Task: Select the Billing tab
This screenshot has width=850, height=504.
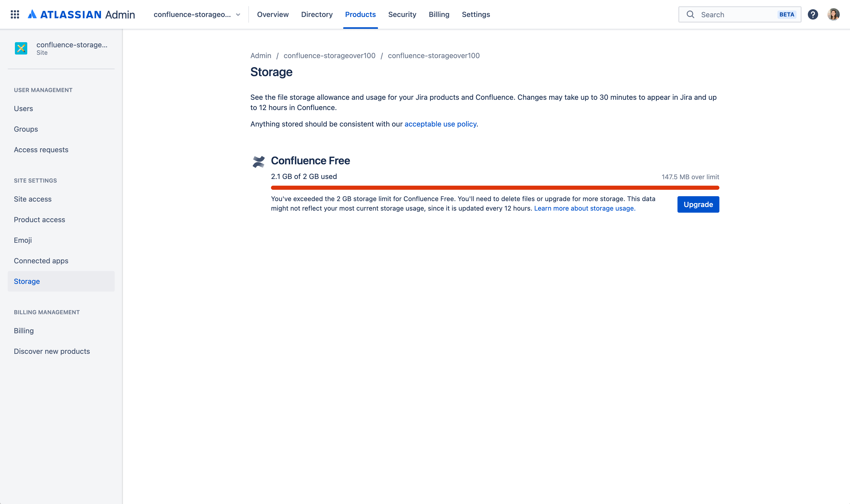Action: [x=438, y=14]
